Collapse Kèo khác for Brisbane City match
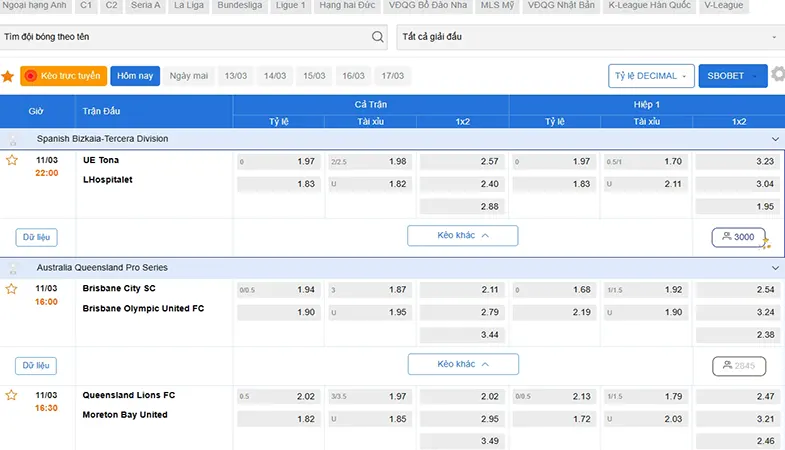This screenshot has width=785, height=450. tap(463, 364)
